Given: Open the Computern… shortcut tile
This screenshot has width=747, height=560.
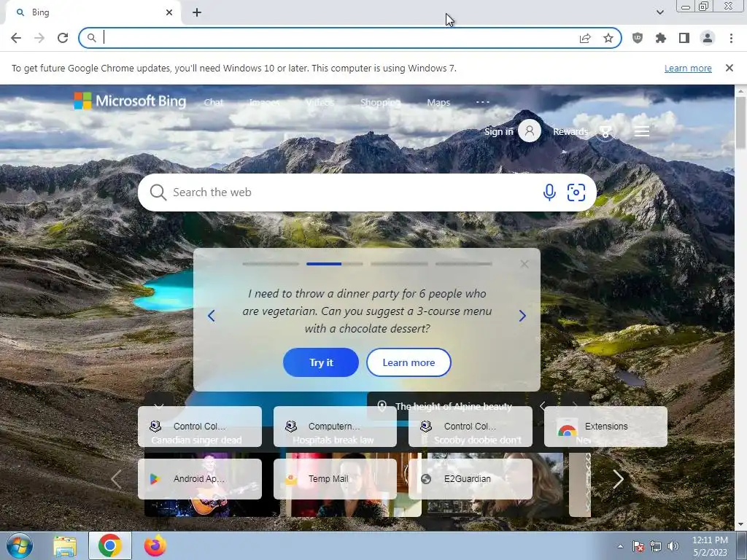Looking at the screenshot, I should point(335,426).
